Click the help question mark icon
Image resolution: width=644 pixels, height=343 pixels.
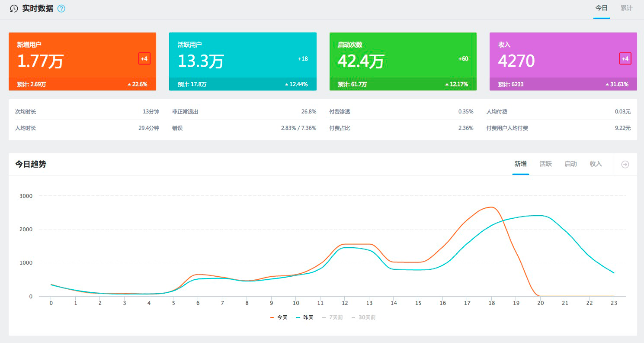click(61, 9)
